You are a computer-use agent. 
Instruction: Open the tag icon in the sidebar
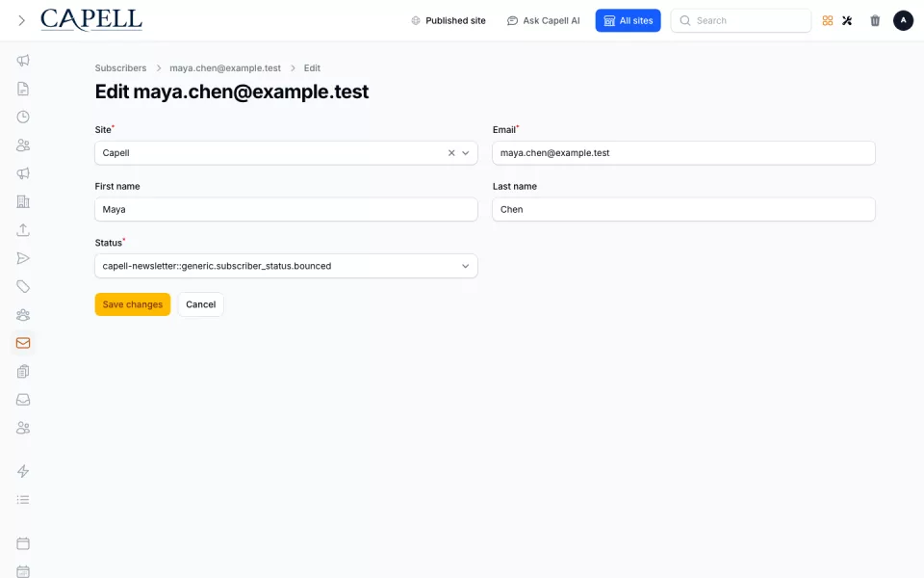(23, 287)
